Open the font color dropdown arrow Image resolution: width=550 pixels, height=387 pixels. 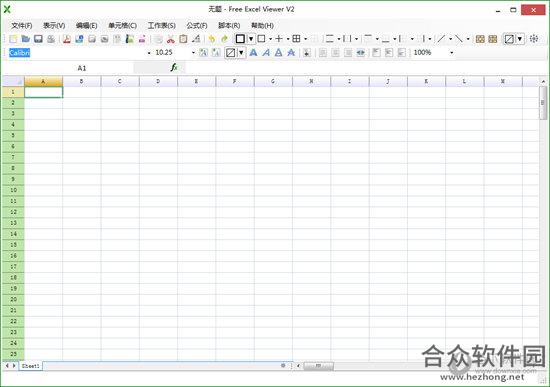tap(241, 53)
